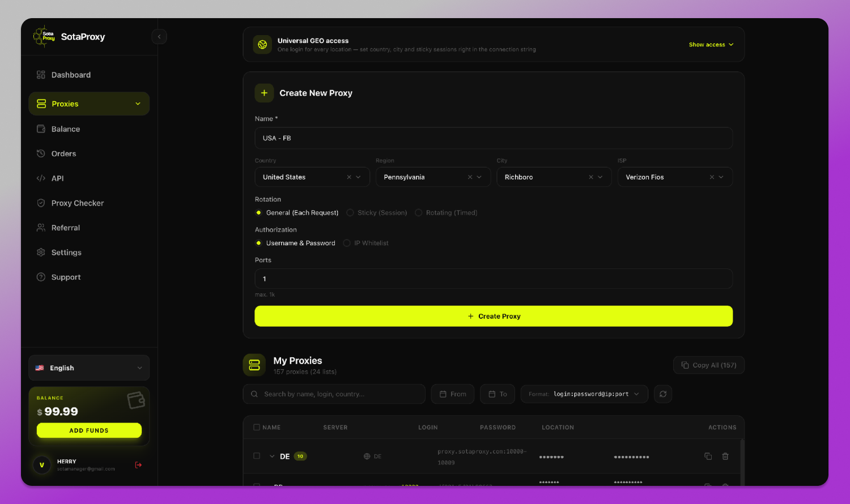This screenshot has width=850, height=504.
Task: Open the English language selector
Action: point(89,368)
